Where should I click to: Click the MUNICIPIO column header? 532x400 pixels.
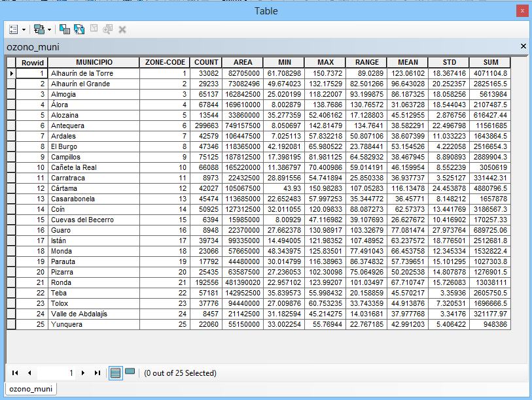tap(94, 63)
